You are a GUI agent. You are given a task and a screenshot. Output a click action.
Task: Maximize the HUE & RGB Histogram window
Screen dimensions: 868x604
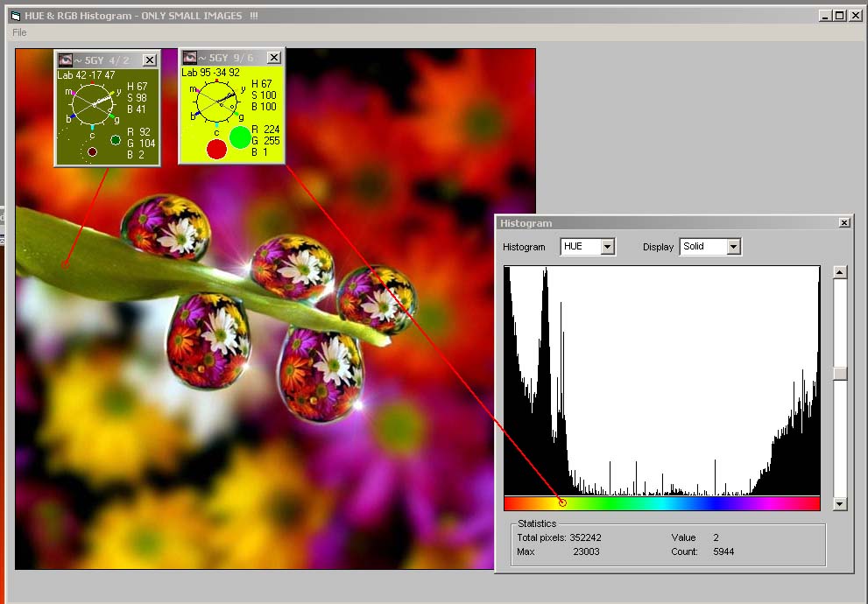tap(839, 16)
